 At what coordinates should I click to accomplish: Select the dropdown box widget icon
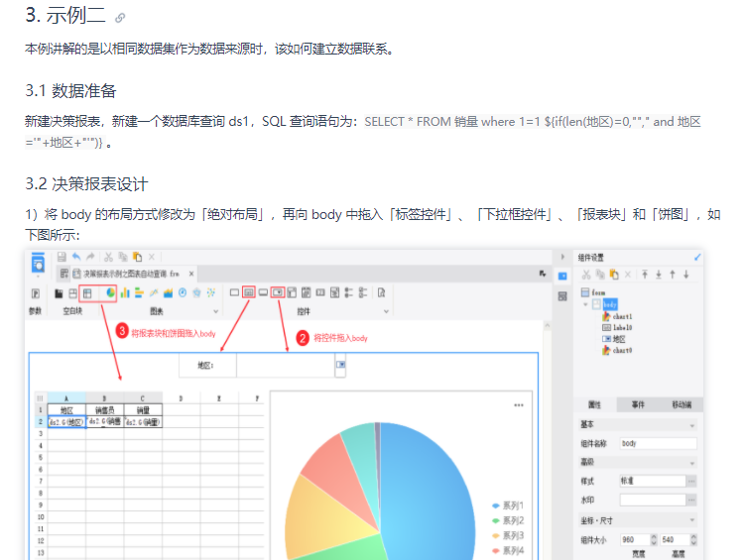[x=278, y=292]
